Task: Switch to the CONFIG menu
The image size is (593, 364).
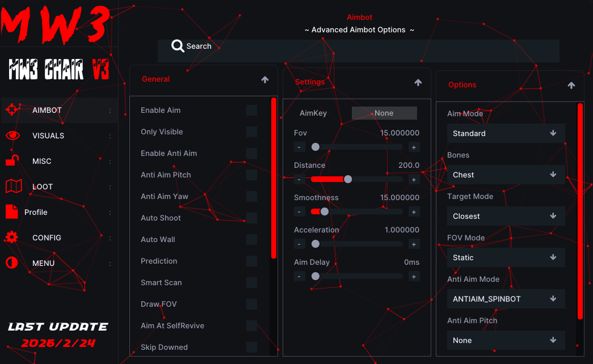Action: 59,238
